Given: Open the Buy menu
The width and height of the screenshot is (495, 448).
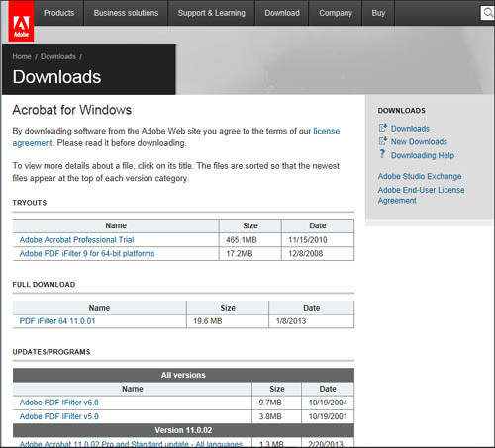Looking at the screenshot, I should [x=378, y=13].
